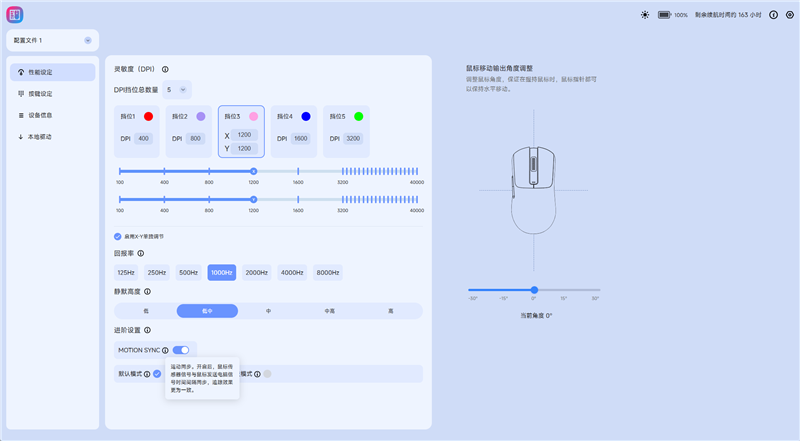Image resolution: width=800 pixels, height=441 pixels.
Task: Click the 剩余续航时间约 163 小时 battery text
Action: click(x=728, y=15)
